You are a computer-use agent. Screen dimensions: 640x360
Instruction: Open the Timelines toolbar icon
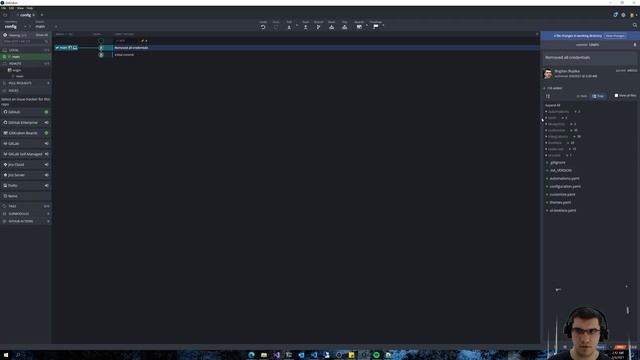coord(376,27)
